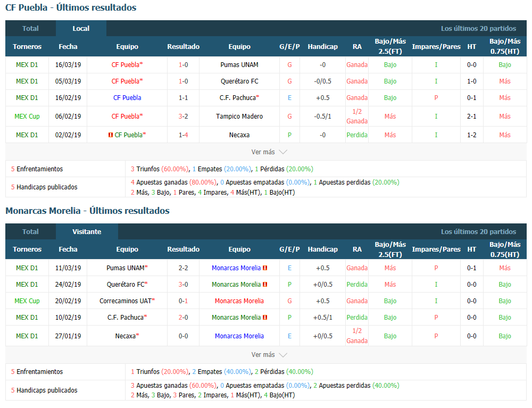Click HT score 2-1 in Tampico Madero row
The image size is (532, 408).
point(471,116)
